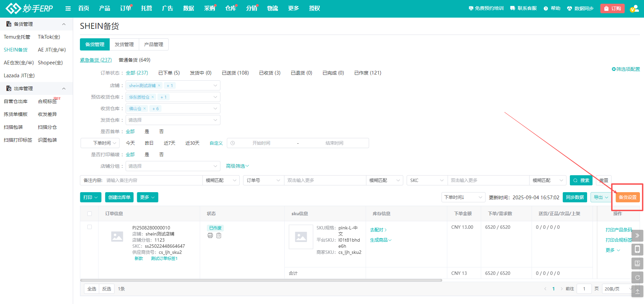
Task: Open the 导出 dropdown button
Action: click(601, 197)
